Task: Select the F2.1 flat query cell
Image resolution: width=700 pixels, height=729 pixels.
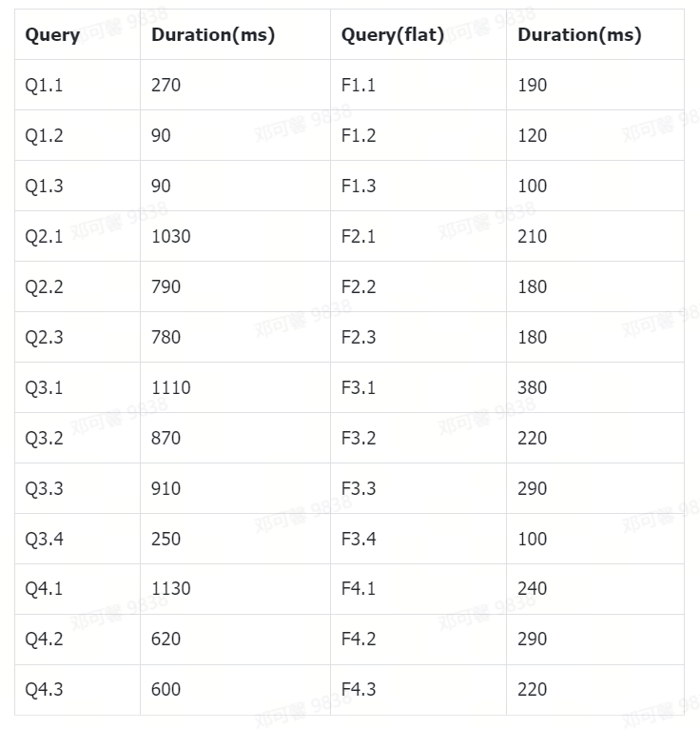Action: [359, 236]
